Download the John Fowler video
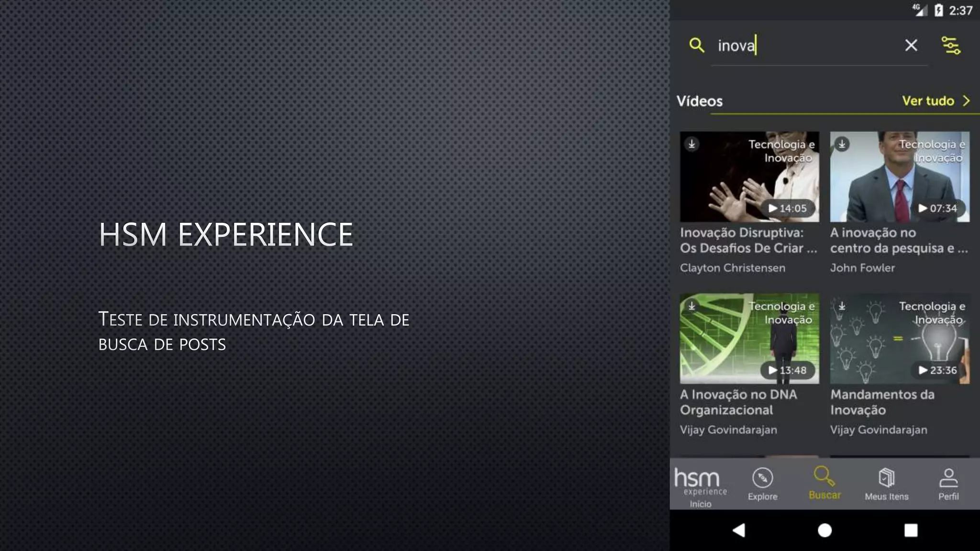This screenshot has height=551, width=980. (842, 144)
